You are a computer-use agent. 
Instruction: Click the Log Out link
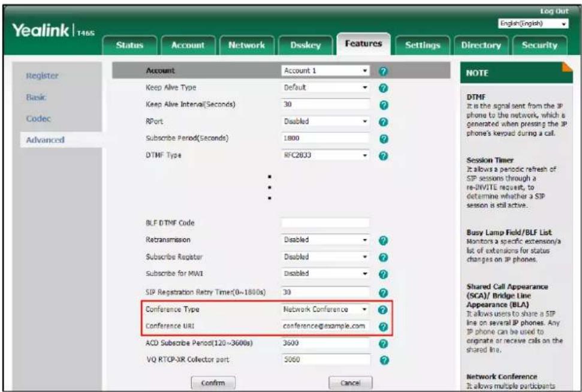point(554,11)
